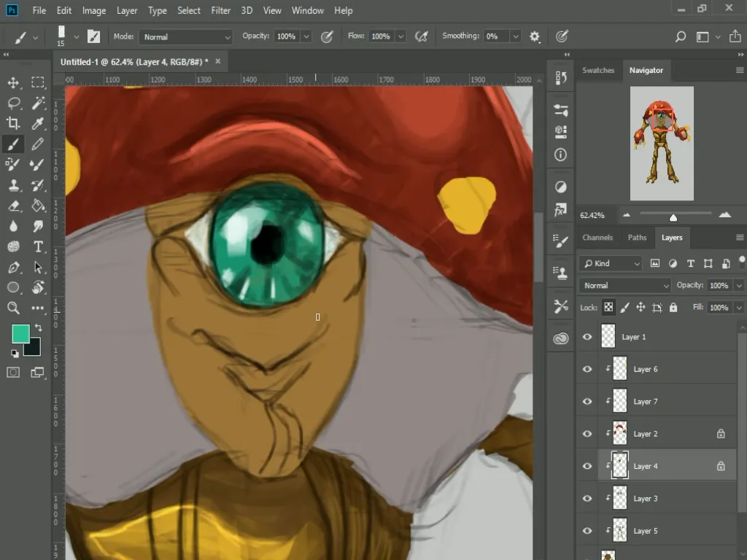Open the Filter menu

coord(220,10)
